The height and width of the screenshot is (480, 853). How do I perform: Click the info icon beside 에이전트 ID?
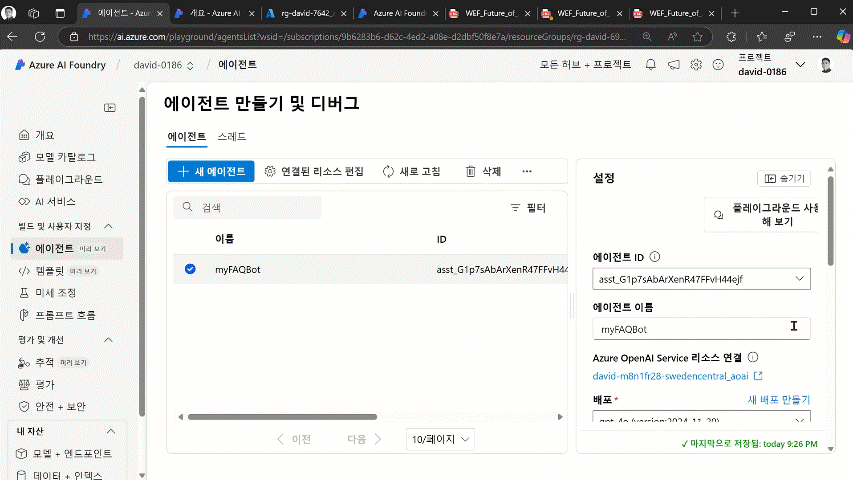click(655, 257)
